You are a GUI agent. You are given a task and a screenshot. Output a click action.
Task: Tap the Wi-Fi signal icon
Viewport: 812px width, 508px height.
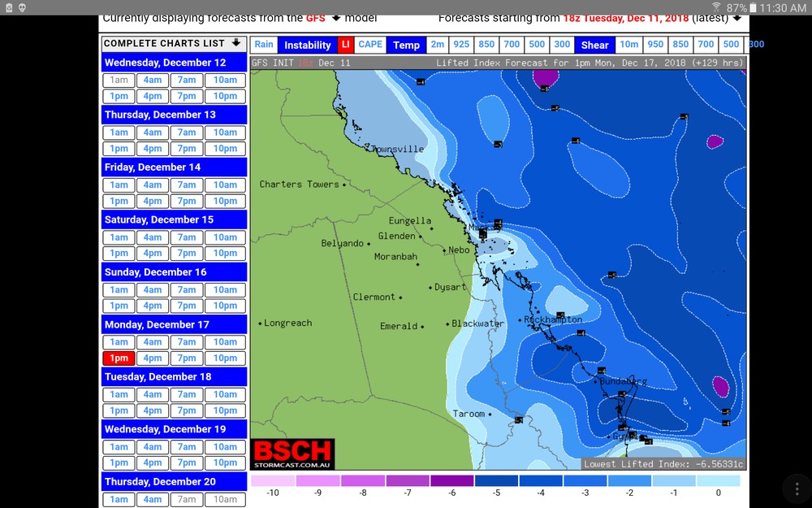[716, 7]
